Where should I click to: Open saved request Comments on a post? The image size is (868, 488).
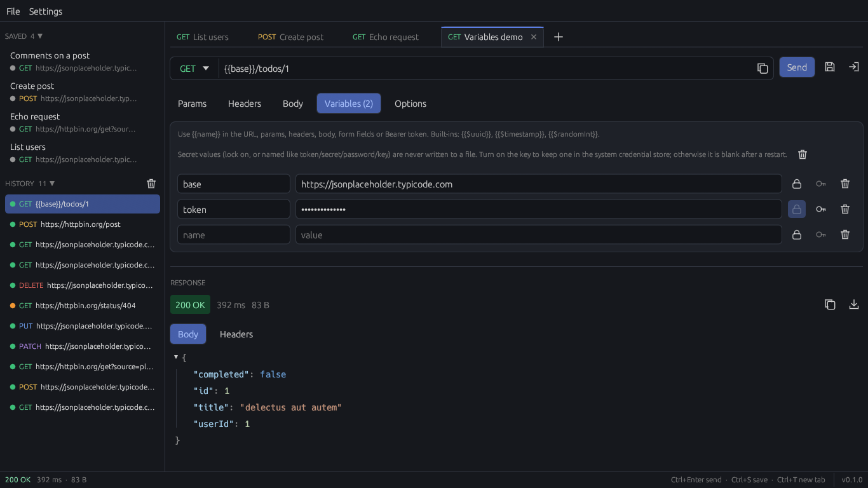tap(83, 62)
